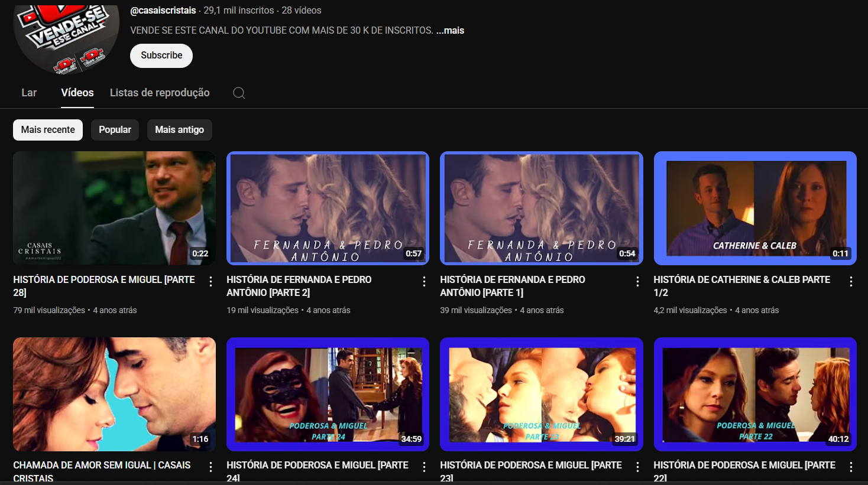Open title link Poderosa e Miguel Parte 23
The image size is (868, 485).
pyautogui.click(x=531, y=471)
